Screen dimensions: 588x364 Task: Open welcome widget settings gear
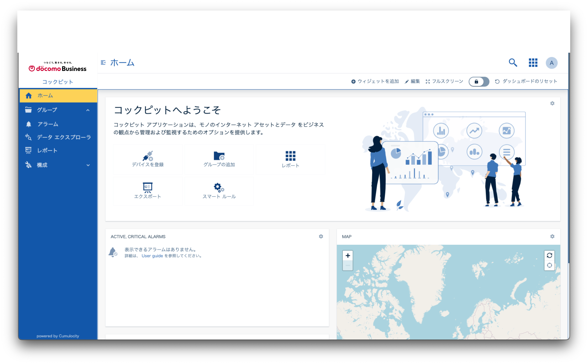point(552,103)
